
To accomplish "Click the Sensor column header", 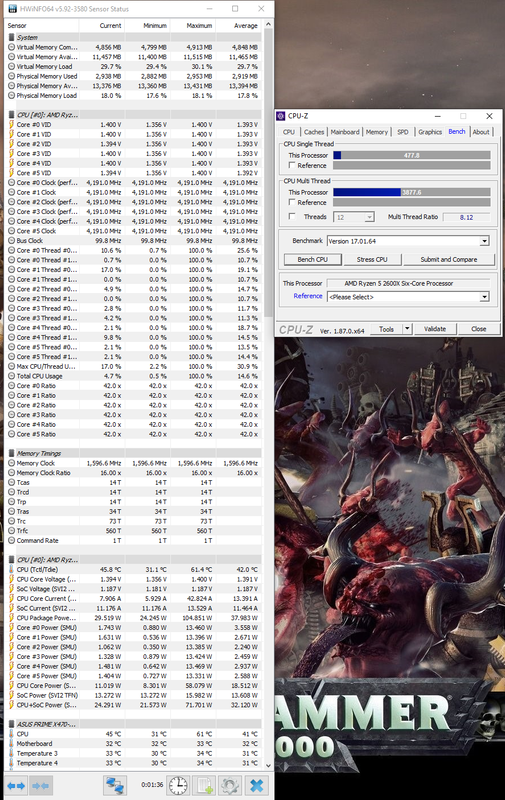I will [42, 26].
